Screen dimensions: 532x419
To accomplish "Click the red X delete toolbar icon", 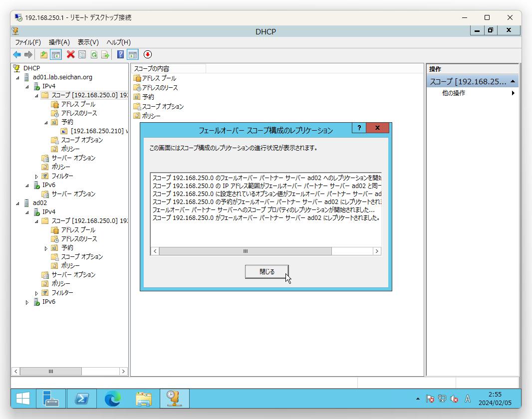I will tap(70, 54).
